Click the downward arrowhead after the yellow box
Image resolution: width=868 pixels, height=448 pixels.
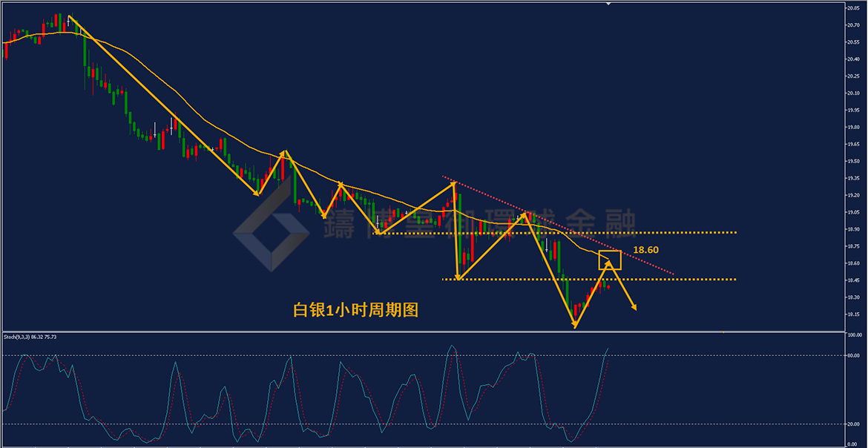[634, 306]
